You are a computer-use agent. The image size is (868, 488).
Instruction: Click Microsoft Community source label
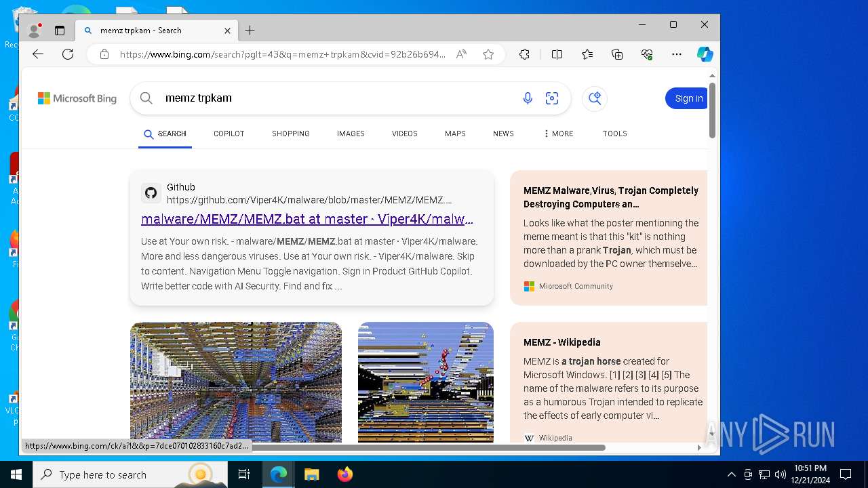pyautogui.click(x=576, y=286)
